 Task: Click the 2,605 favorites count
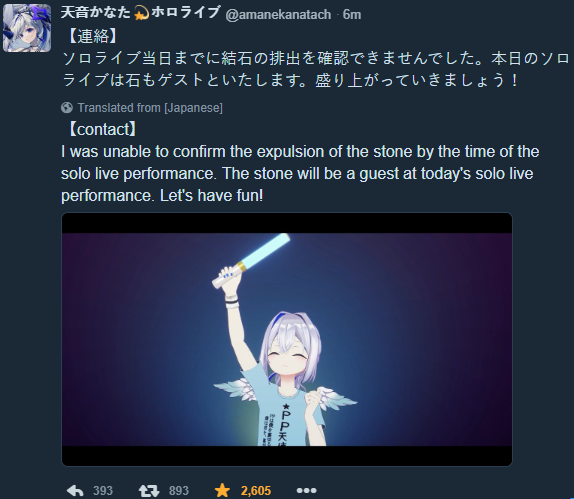click(256, 491)
